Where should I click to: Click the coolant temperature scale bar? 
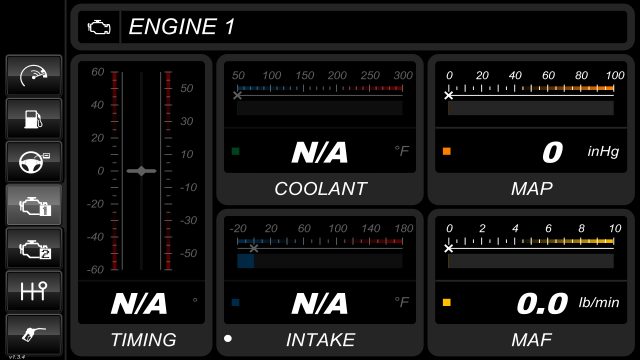click(x=320, y=88)
